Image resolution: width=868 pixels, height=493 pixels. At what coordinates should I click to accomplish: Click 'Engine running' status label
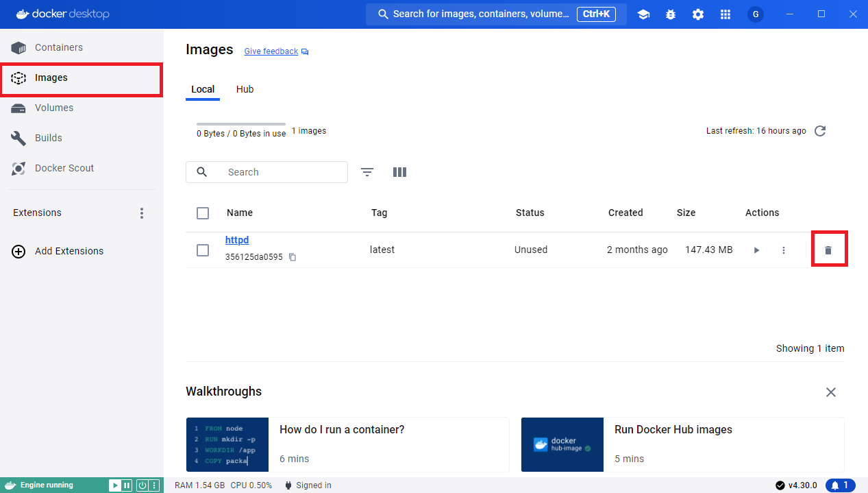(47, 485)
